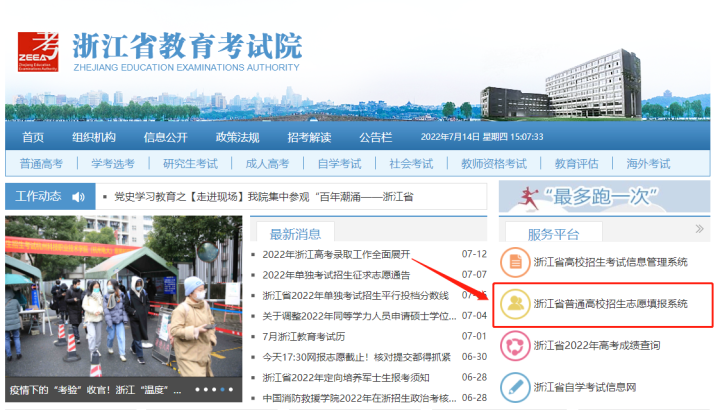Click the blue pencil icon for 自学考试信息网
This screenshot has width=720, height=410.
(515, 387)
